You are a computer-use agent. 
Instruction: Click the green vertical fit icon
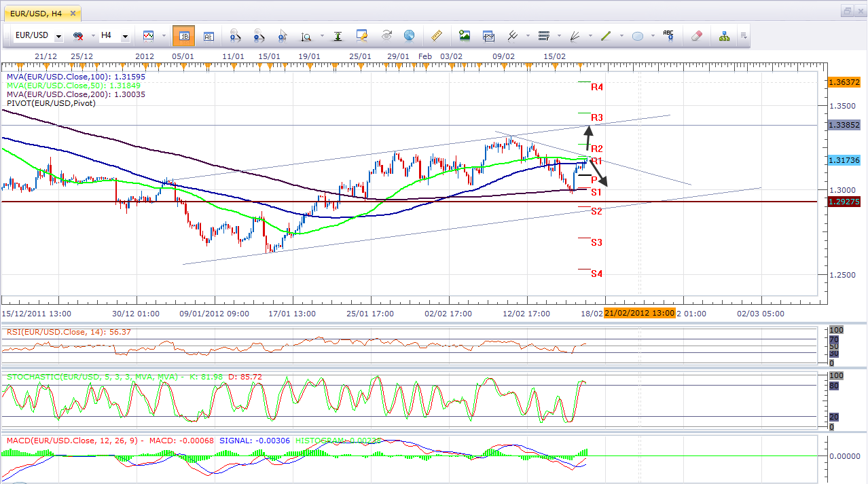coord(338,36)
